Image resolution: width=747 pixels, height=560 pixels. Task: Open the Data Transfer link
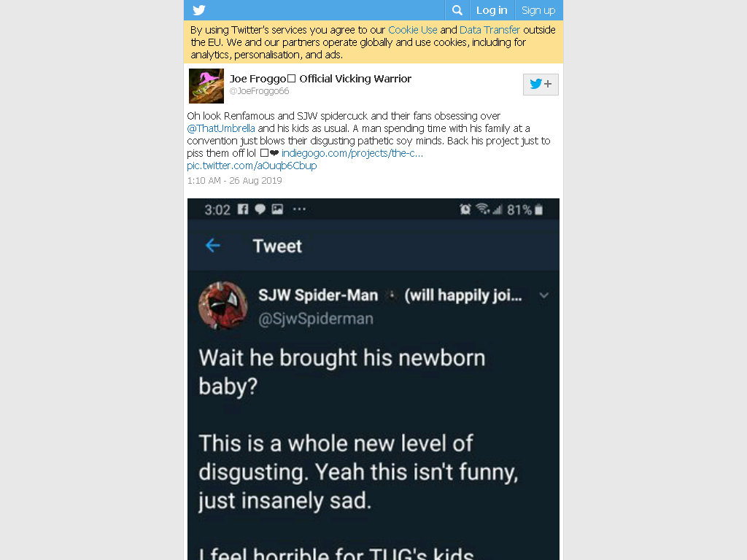click(x=489, y=29)
